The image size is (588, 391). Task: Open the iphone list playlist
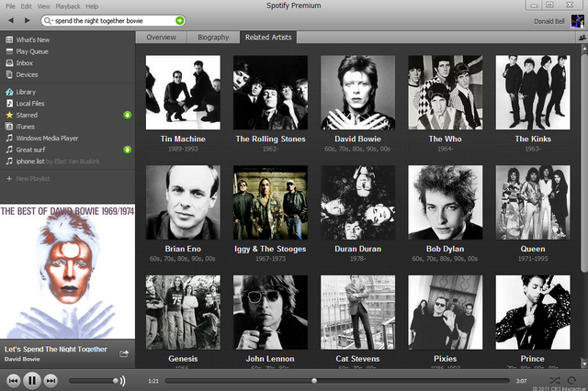pos(30,162)
